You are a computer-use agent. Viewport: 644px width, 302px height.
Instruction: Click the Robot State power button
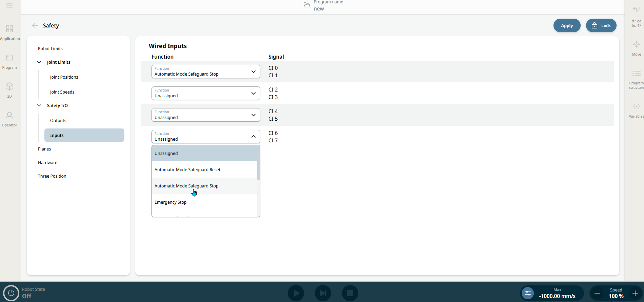pyautogui.click(x=11, y=293)
